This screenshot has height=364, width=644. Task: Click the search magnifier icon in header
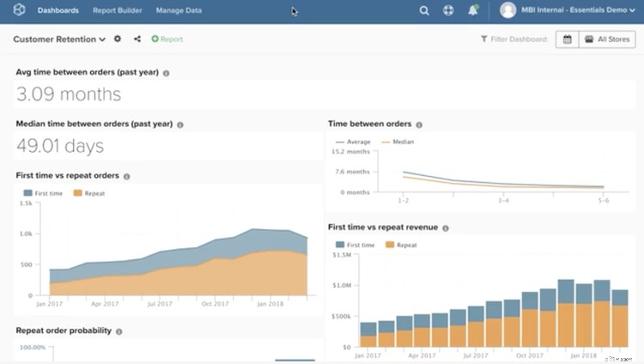(x=424, y=11)
